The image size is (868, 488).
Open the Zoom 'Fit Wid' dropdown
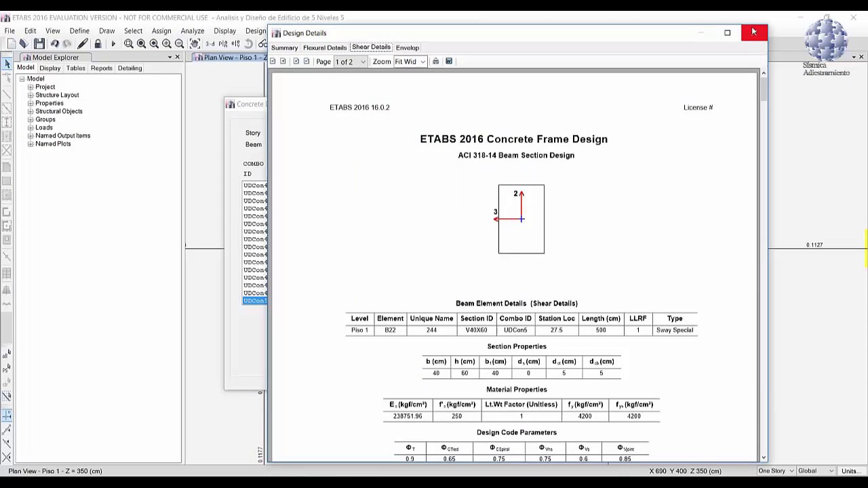(410, 62)
